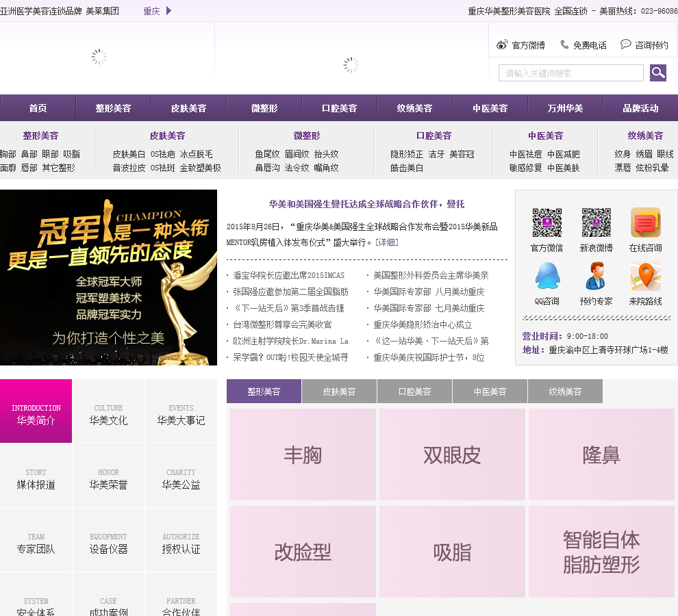The image size is (678, 616).
Task: Open the 华美简介 introduction tile
Action: 36,411
